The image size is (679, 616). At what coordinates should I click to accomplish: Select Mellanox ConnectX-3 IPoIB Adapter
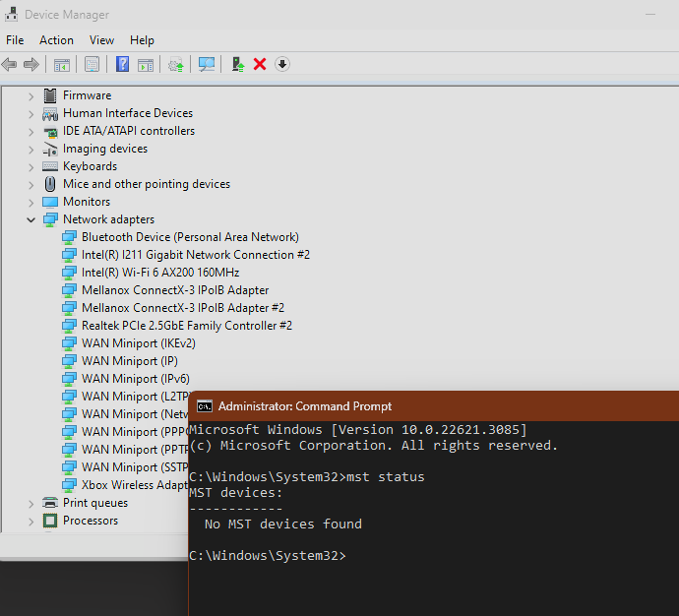coord(175,290)
